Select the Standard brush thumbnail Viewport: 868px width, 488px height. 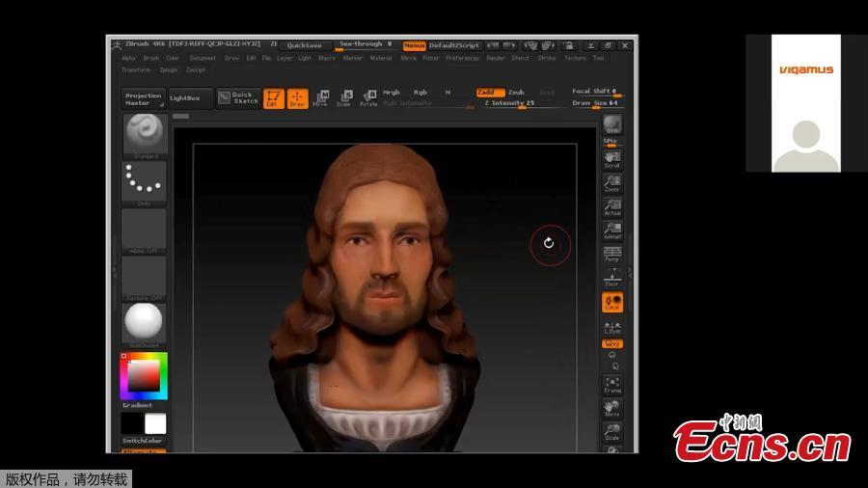[x=144, y=134]
